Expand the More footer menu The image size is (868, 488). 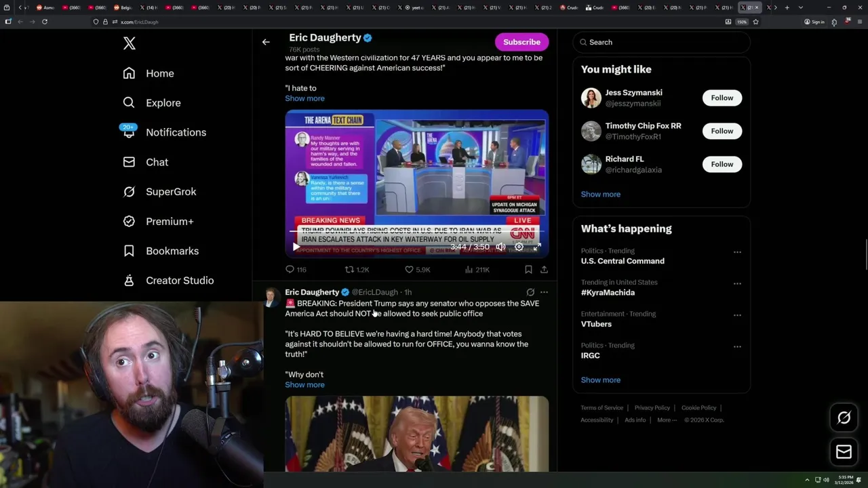click(x=666, y=420)
